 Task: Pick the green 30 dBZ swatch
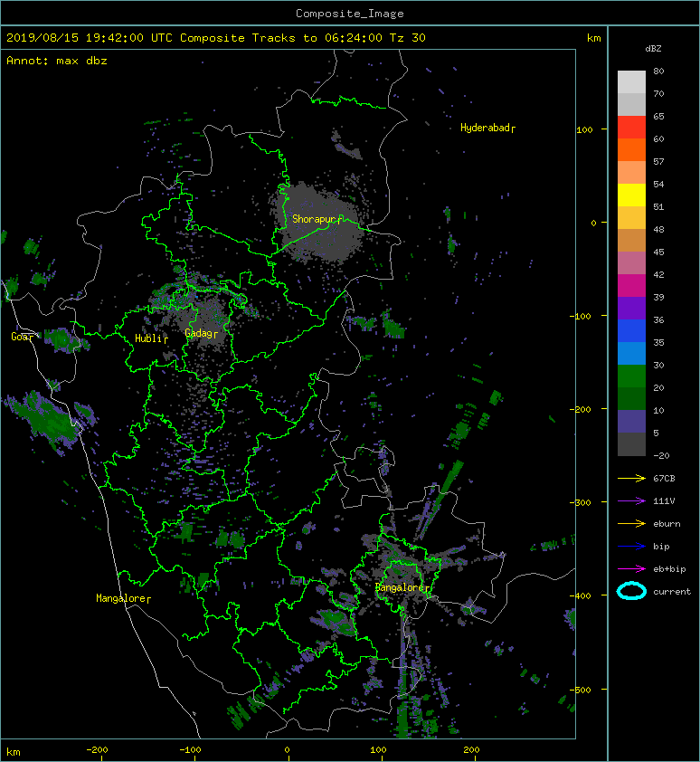pos(631,376)
